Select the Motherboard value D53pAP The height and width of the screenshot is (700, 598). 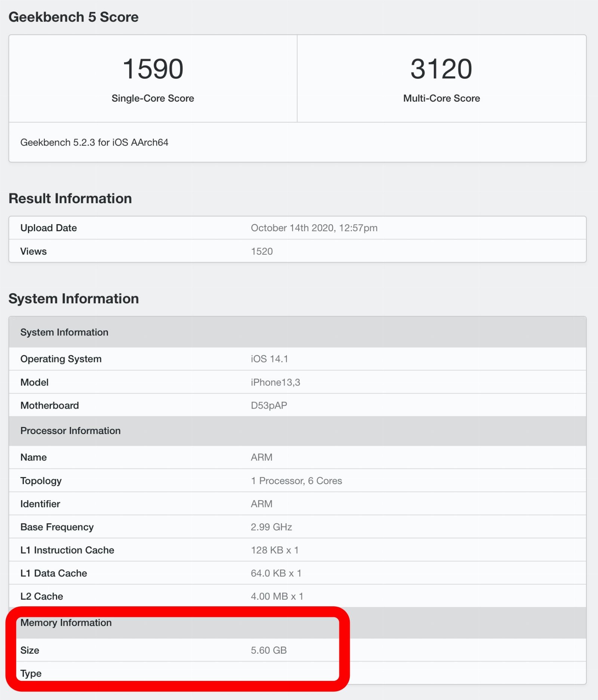coord(269,405)
